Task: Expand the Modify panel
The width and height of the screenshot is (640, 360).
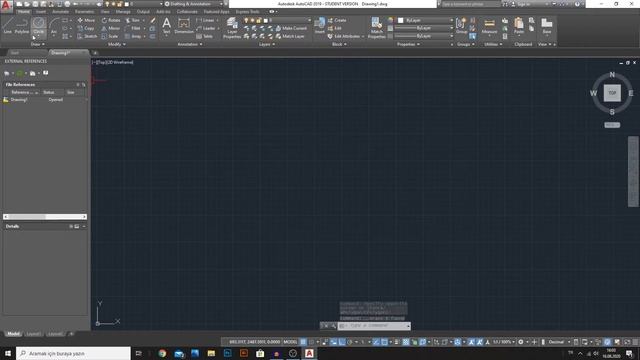Action: [x=116, y=44]
